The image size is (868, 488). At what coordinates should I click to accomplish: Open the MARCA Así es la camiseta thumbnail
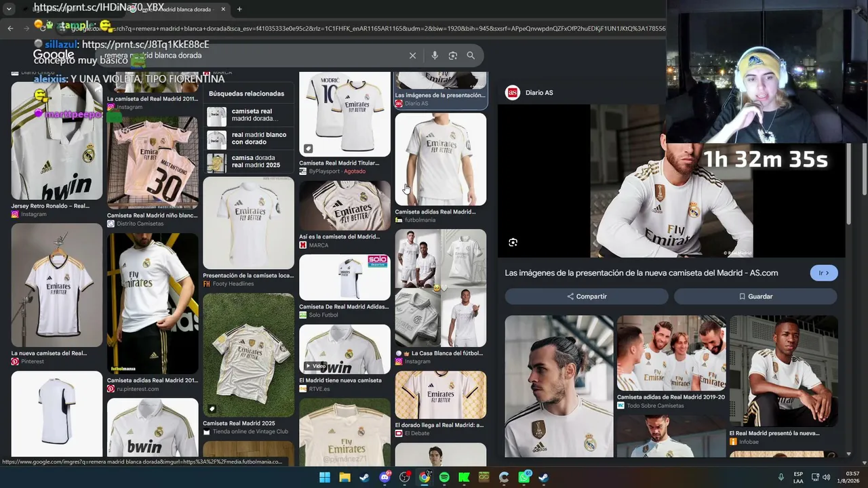[x=344, y=206]
